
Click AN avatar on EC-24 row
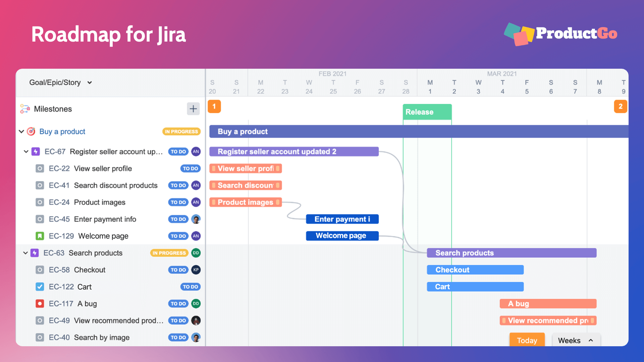pyautogui.click(x=196, y=202)
